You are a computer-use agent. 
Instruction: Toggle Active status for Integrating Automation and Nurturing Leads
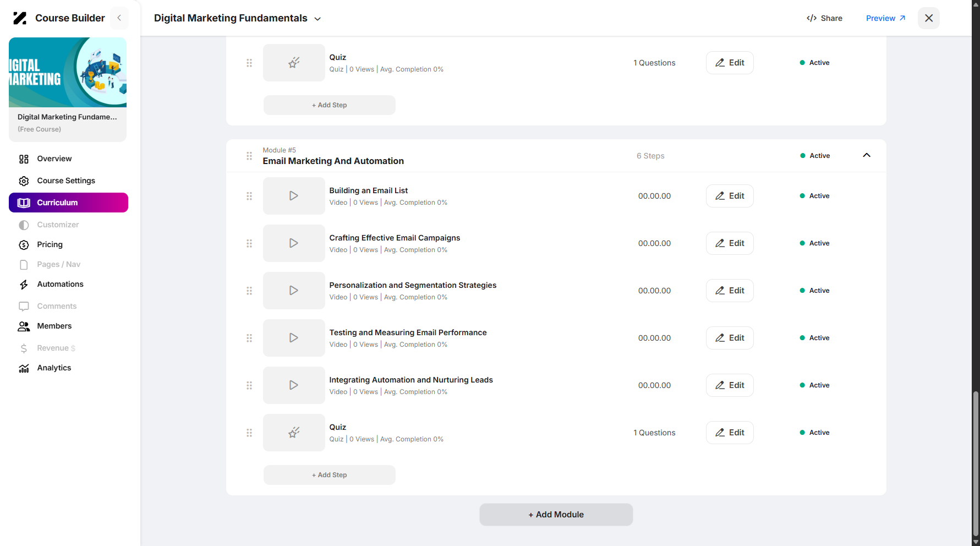coord(814,385)
